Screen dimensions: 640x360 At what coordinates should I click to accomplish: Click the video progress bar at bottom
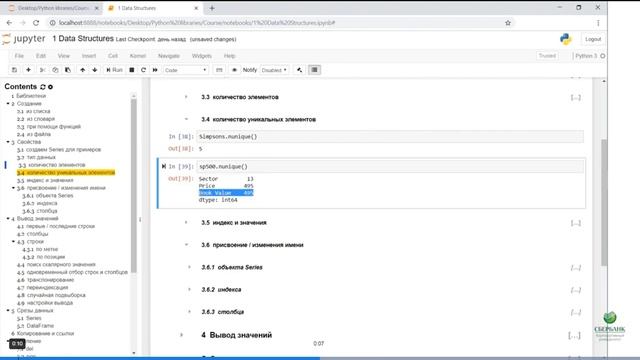pyautogui.click(x=320, y=358)
